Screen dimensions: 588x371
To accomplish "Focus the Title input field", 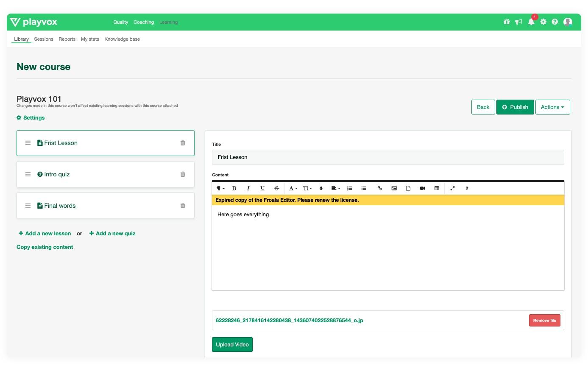I will (388, 157).
